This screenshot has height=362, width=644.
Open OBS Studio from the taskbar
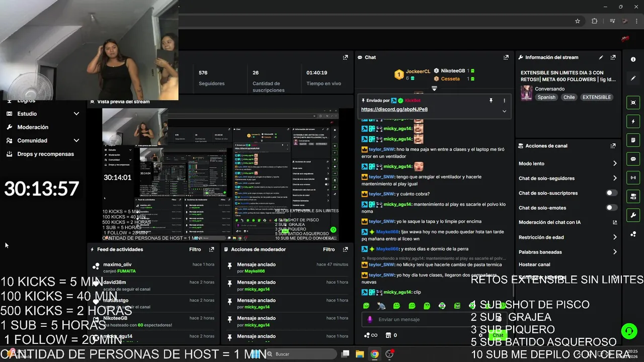coord(389,354)
